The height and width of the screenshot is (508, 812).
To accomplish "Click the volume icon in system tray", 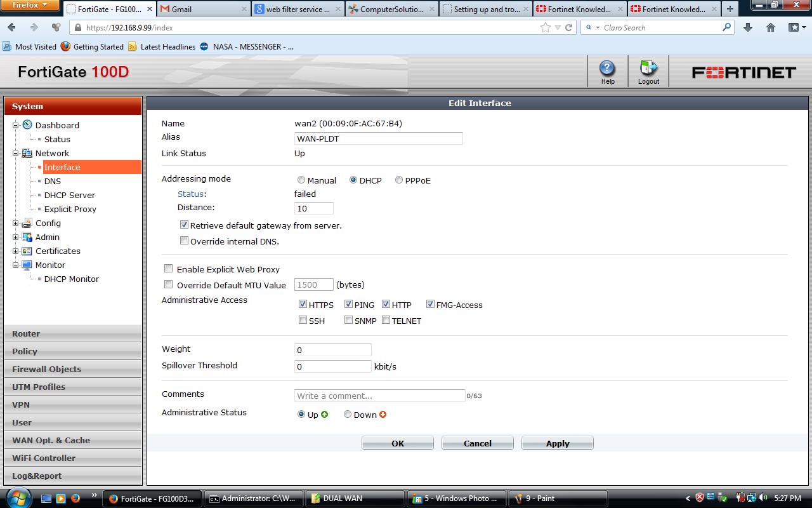I will (762, 498).
